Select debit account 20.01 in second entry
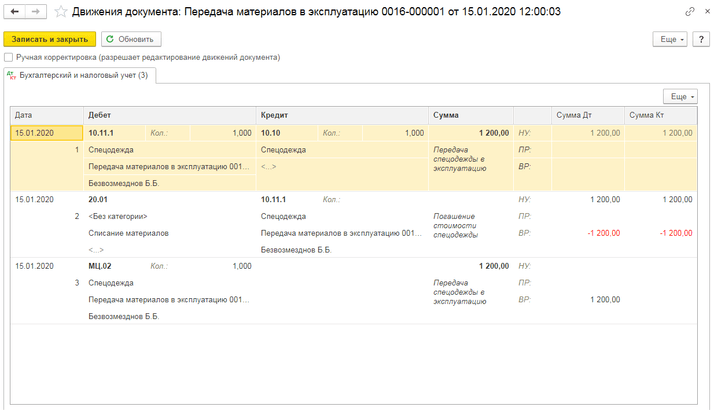Viewport: 714px width, 413px height. 98,200
